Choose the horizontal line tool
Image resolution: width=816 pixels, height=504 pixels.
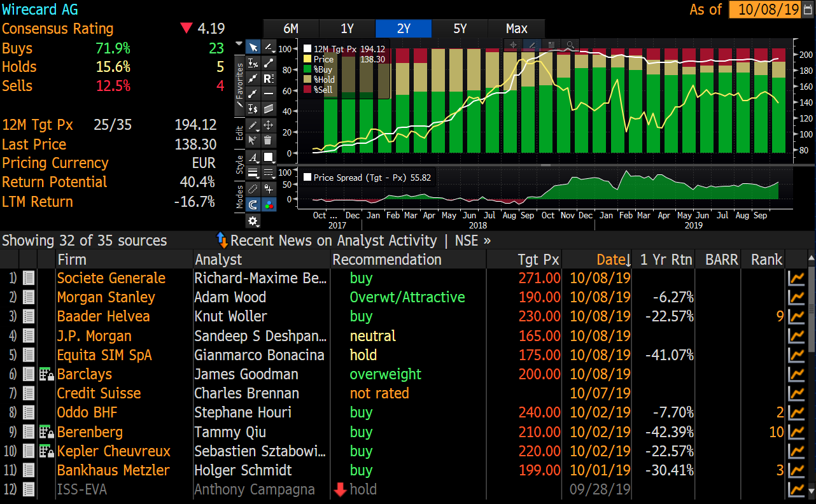click(x=269, y=93)
